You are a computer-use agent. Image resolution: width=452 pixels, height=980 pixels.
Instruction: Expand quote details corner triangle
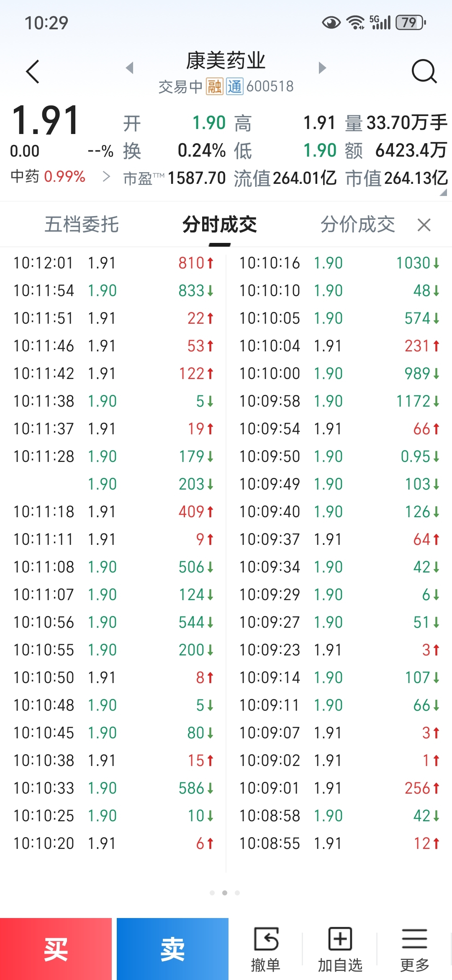click(443, 193)
